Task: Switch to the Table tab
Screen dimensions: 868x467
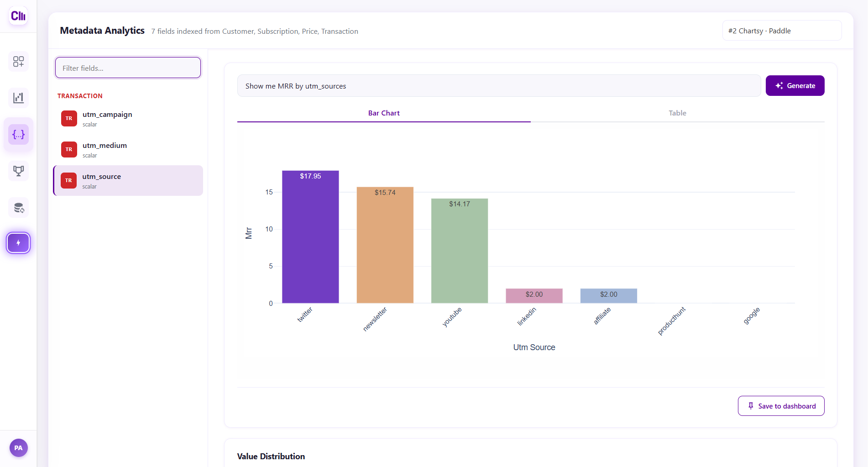Action: [x=677, y=113]
